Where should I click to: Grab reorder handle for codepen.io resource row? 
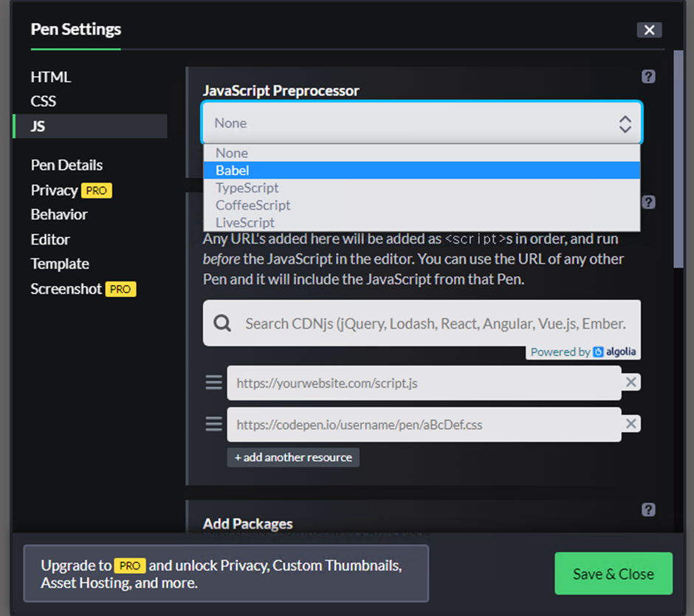coord(214,424)
